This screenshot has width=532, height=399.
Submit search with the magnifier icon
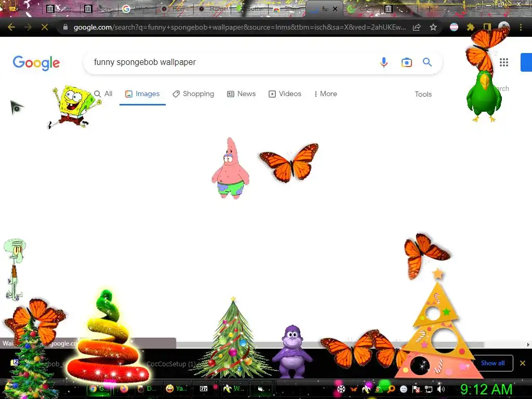point(427,62)
